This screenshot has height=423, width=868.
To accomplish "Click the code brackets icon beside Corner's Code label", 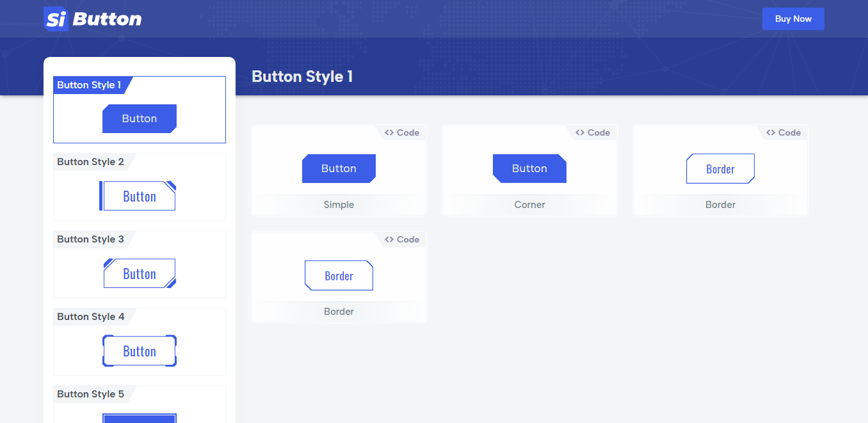I will click(579, 132).
